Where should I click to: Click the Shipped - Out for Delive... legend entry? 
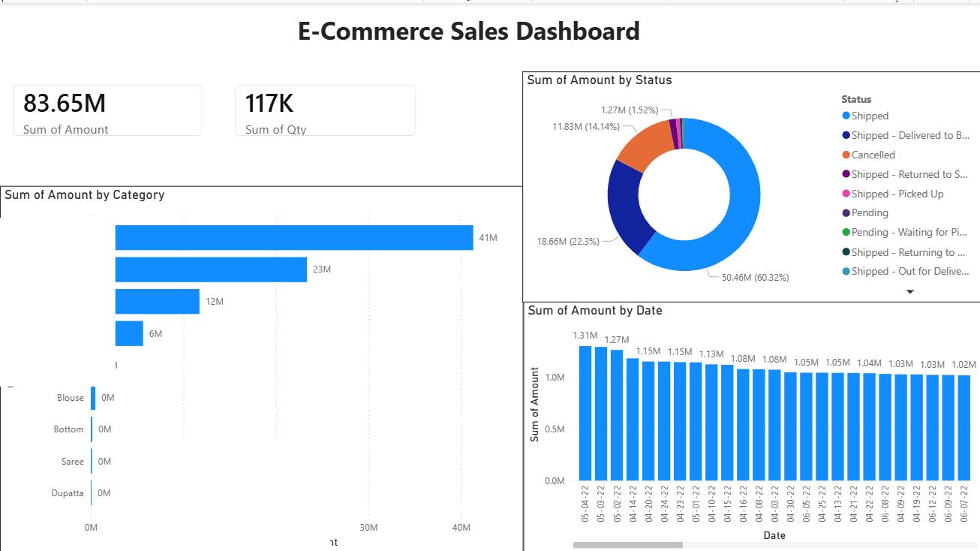[905, 272]
